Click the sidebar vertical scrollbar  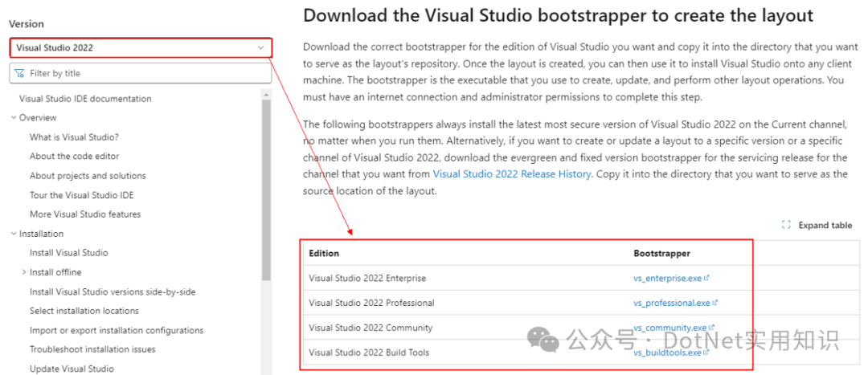(x=266, y=190)
